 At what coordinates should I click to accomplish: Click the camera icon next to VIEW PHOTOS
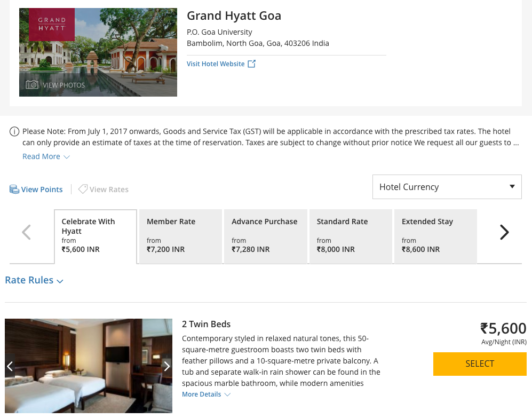tap(32, 85)
